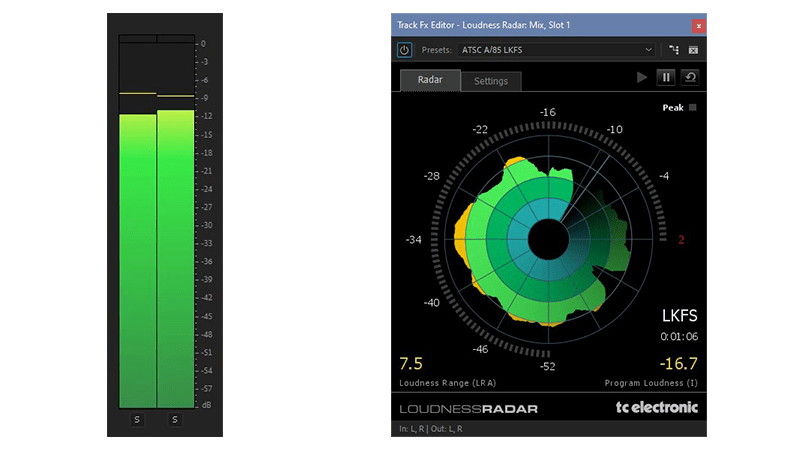Click the left channel level meter bar
This screenshot has width=800, height=450.
point(137,225)
